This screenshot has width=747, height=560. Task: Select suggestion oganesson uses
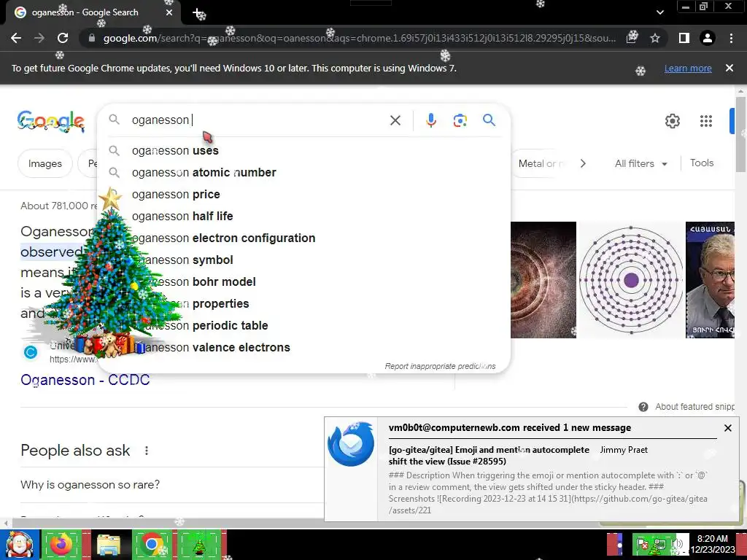(303, 150)
